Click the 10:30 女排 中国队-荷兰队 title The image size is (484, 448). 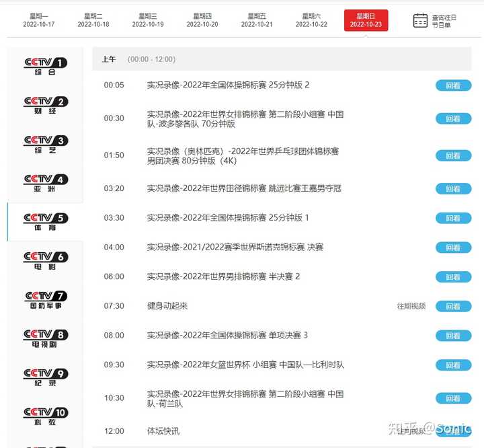tap(245, 399)
